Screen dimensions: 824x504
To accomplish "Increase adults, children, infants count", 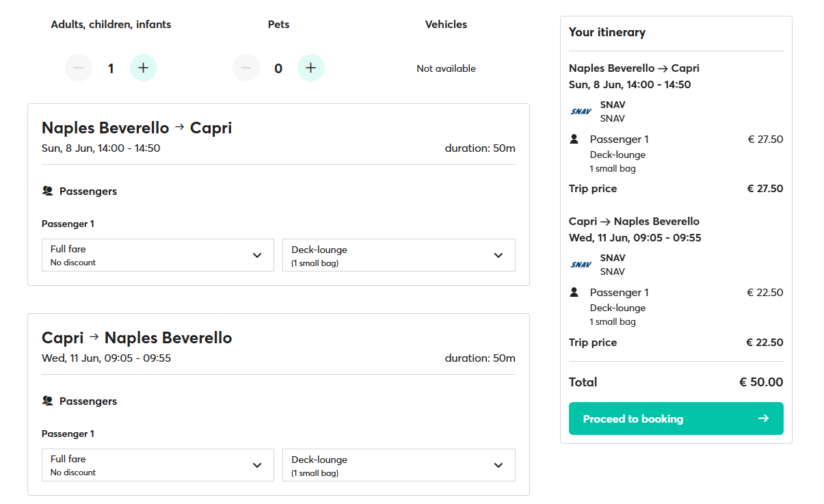I will click(144, 68).
